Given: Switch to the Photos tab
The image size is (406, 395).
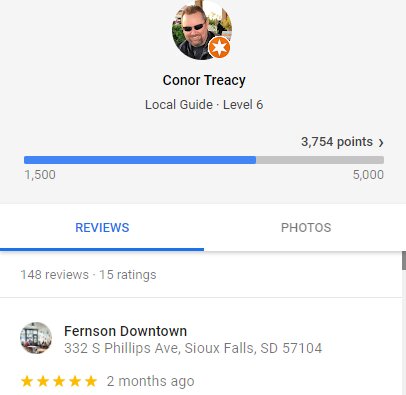Looking at the screenshot, I should click(x=306, y=228).
